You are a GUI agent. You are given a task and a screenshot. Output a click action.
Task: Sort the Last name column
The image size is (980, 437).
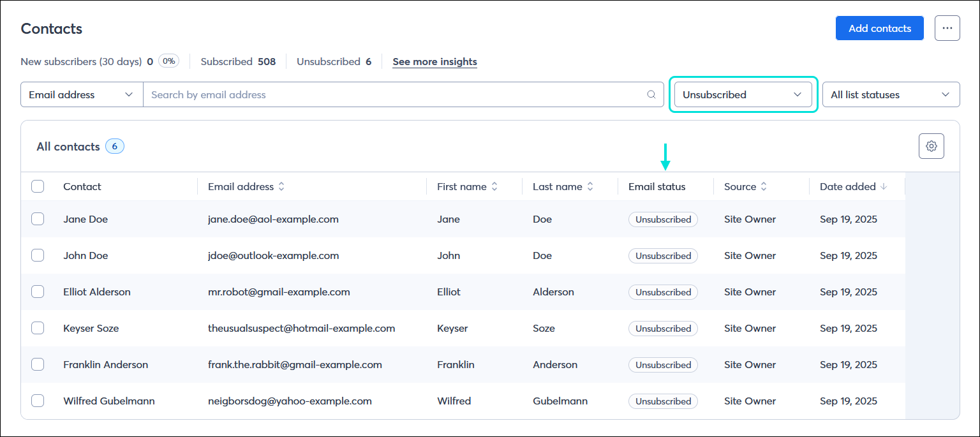589,186
